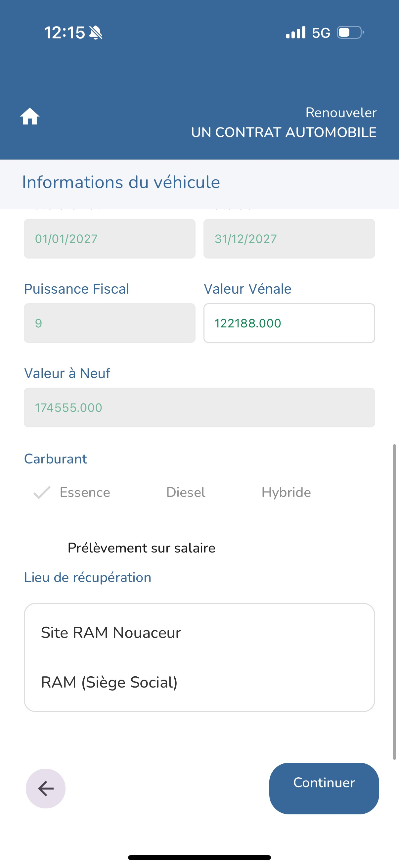
Task: Tap the Puissance Fiscal label
Action: tap(76, 289)
